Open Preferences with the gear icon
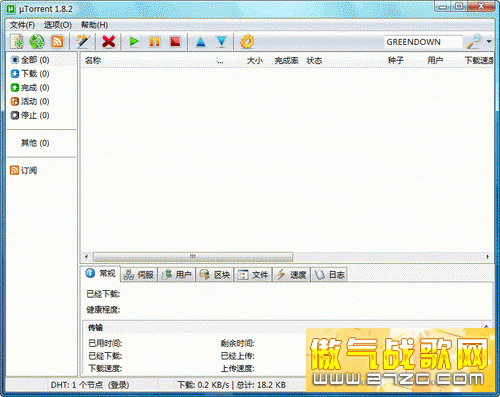 coord(247,42)
